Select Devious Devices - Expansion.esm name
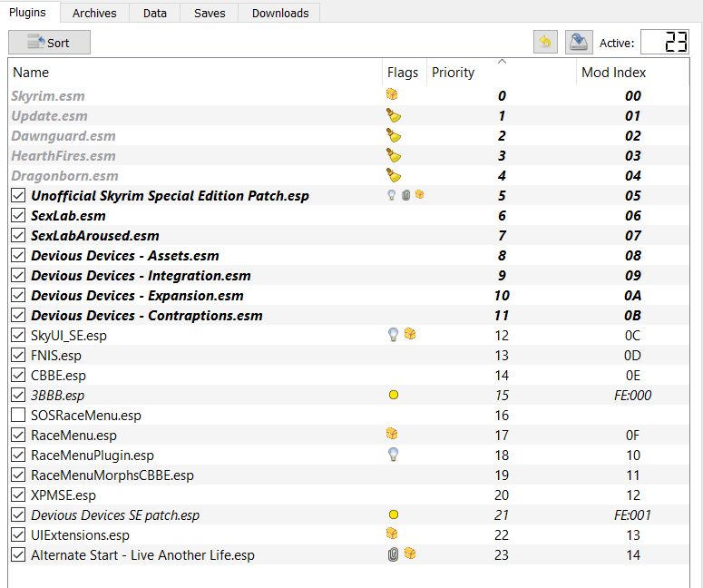 tap(137, 296)
